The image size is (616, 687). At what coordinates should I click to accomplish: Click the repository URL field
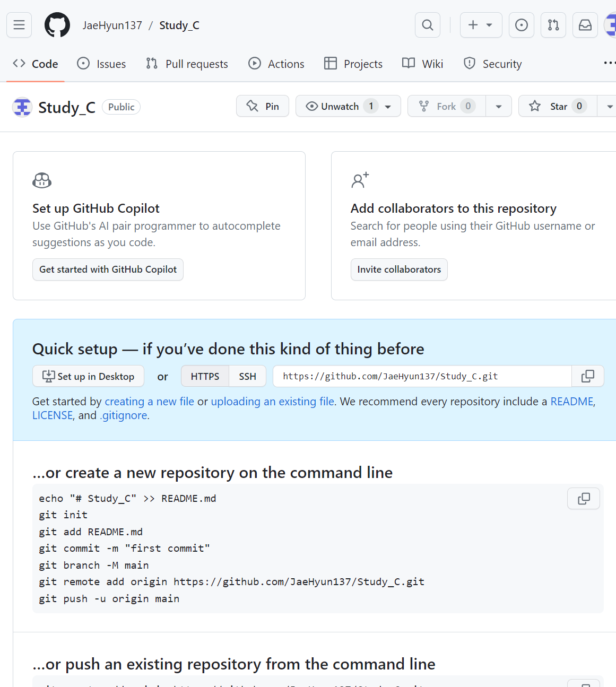click(x=422, y=376)
